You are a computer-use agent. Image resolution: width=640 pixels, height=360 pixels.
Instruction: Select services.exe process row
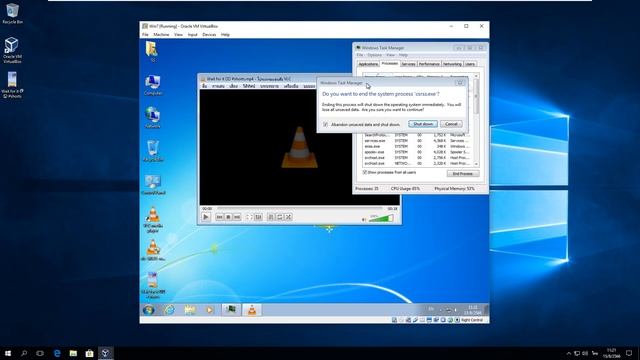click(x=418, y=140)
